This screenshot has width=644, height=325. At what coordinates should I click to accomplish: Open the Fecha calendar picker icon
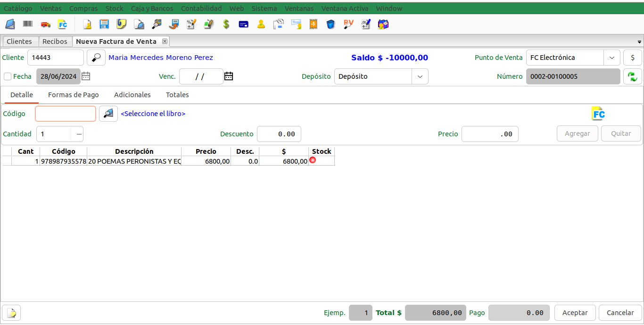86,76
